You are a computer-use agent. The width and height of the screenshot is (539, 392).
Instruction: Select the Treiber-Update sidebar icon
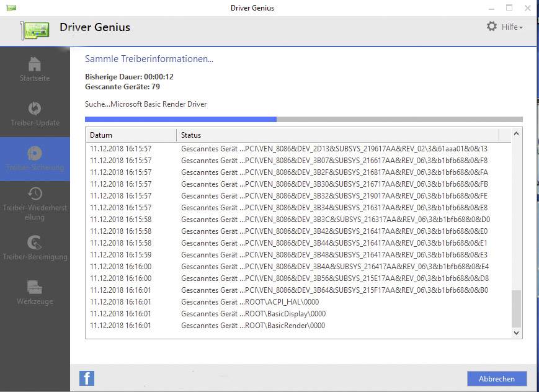point(35,107)
